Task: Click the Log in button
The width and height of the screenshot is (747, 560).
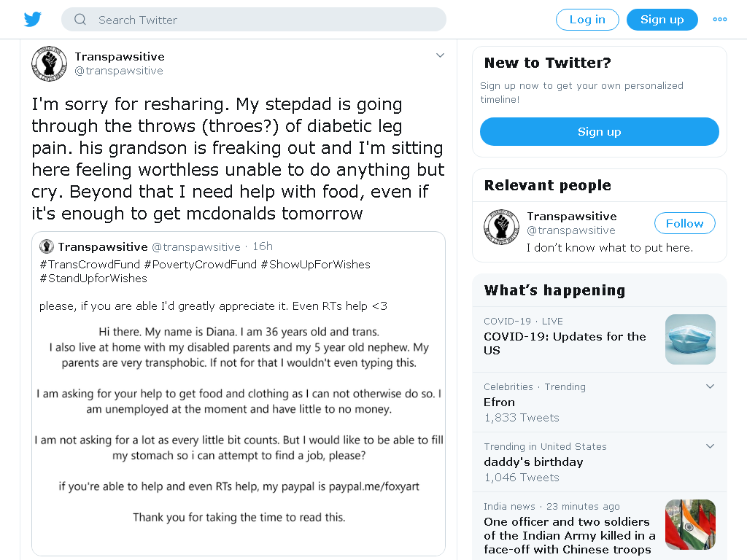Action: click(587, 20)
